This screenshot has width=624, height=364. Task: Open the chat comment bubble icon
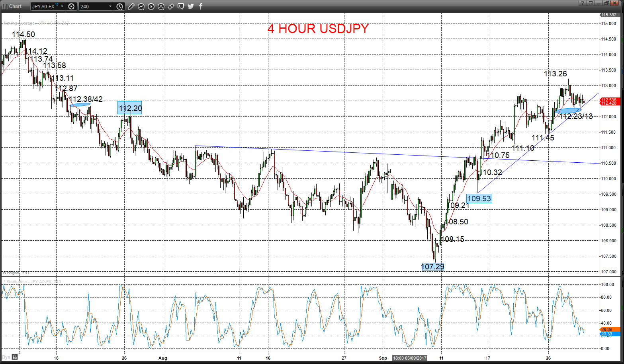pyautogui.click(x=181, y=6)
